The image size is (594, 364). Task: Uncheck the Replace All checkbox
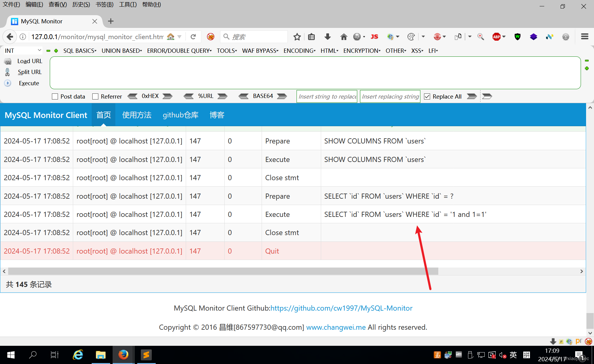coord(427,96)
